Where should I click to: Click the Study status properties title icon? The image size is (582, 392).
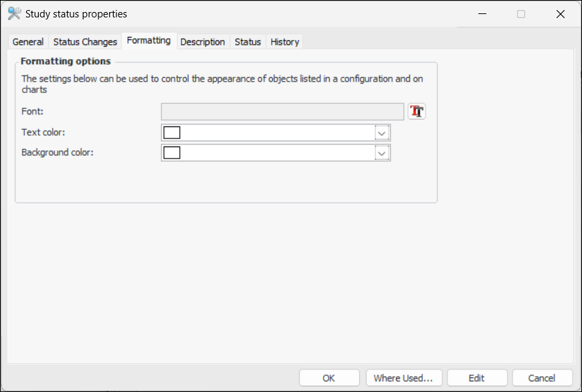[14, 13]
